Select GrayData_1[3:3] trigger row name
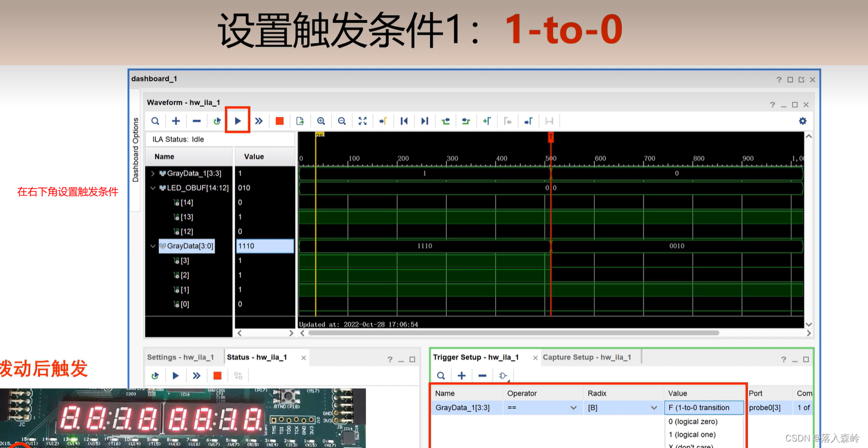The image size is (868, 448). click(463, 408)
